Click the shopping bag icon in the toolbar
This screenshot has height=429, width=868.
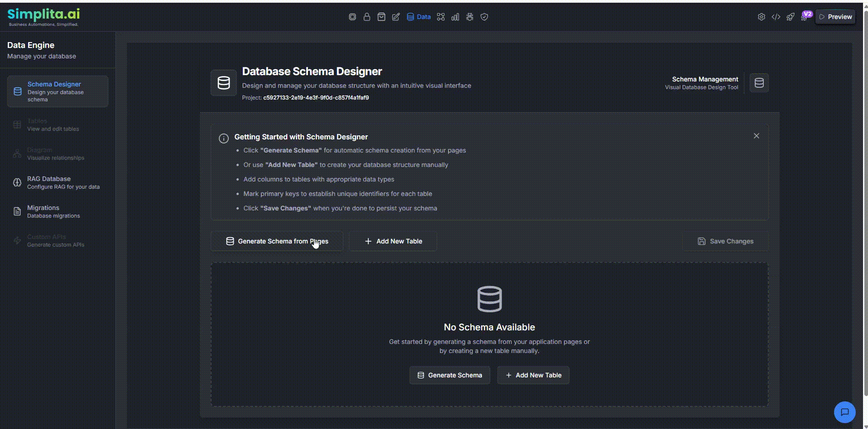[x=381, y=17]
